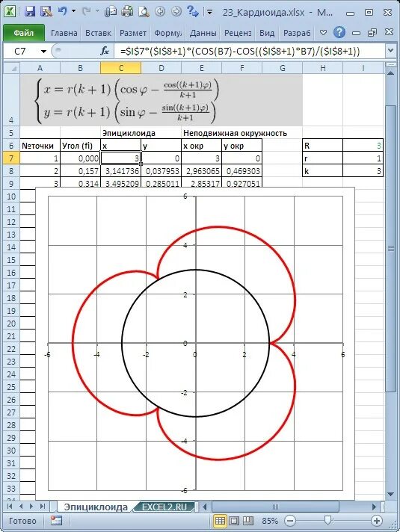400x532 pixels.
Task: Save the workbook with the floppy icon
Action: coord(30,12)
